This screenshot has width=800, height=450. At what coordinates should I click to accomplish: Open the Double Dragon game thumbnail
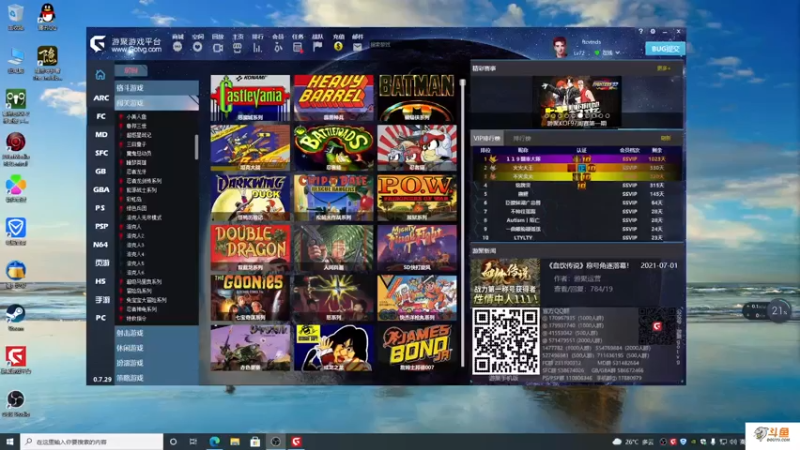coord(251,248)
